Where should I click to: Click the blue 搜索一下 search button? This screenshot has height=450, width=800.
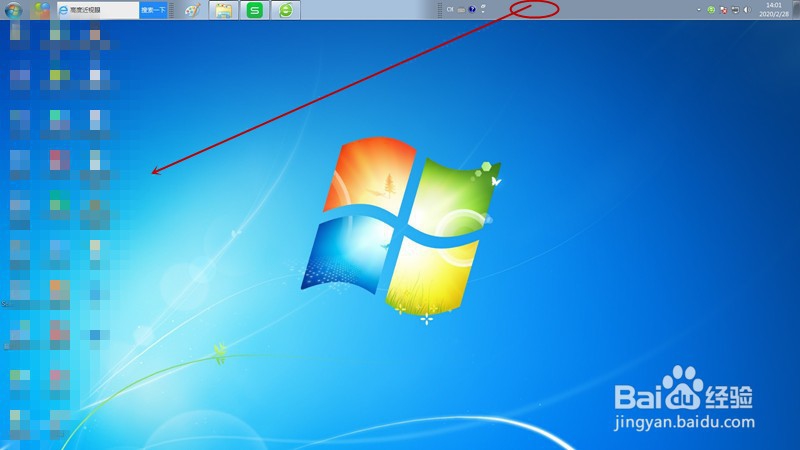153,10
